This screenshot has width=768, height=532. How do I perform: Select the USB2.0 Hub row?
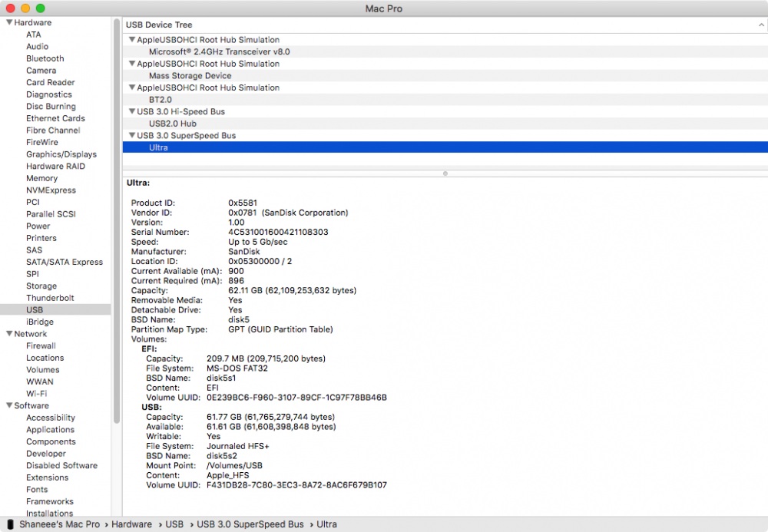pyautogui.click(x=445, y=124)
